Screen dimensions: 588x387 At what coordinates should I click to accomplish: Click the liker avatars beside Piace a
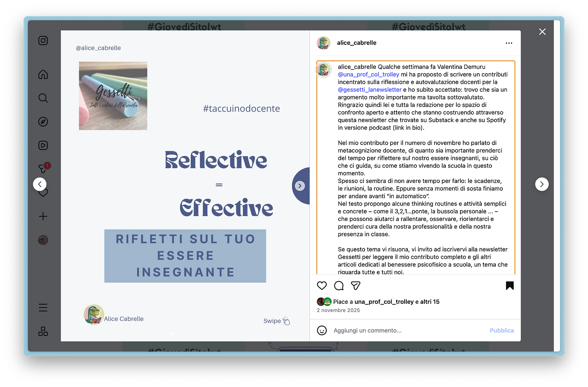pyautogui.click(x=324, y=302)
